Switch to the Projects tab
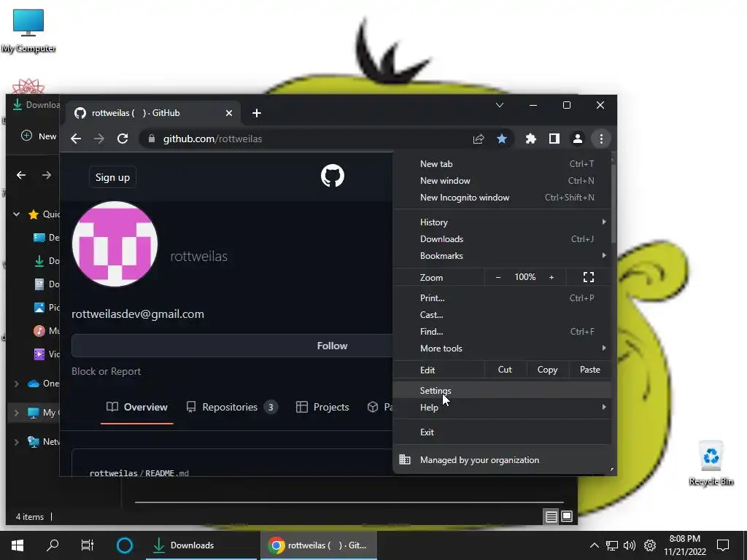Screen dimensions: 747x560 322,407
